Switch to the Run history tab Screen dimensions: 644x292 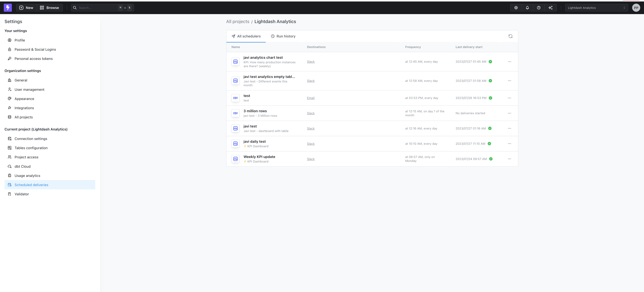(283, 36)
